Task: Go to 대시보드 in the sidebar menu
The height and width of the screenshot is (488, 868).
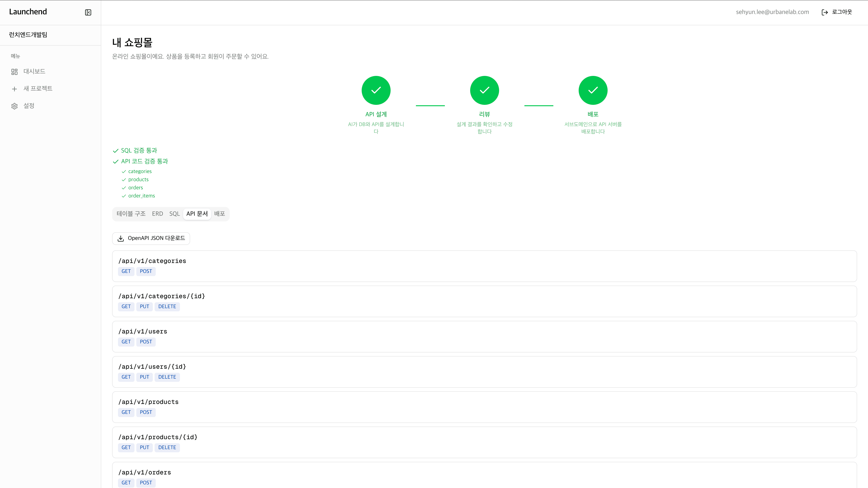Action: [x=34, y=71]
